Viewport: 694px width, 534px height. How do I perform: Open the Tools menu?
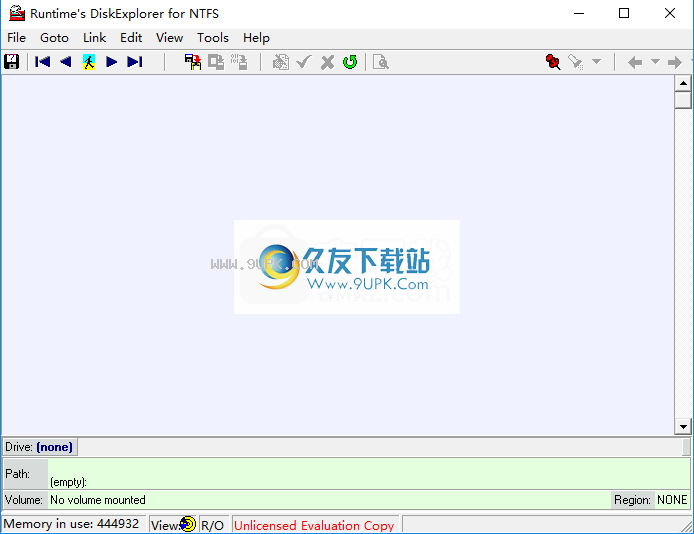point(213,38)
